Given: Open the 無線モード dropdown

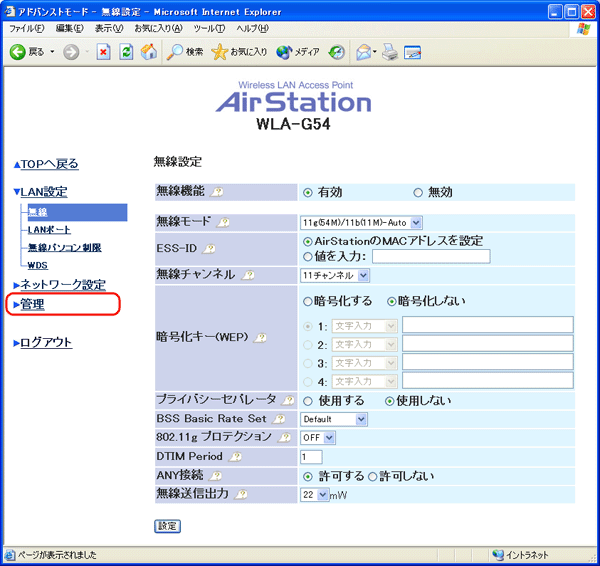Looking at the screenshot, I should [x=361, y=222].
